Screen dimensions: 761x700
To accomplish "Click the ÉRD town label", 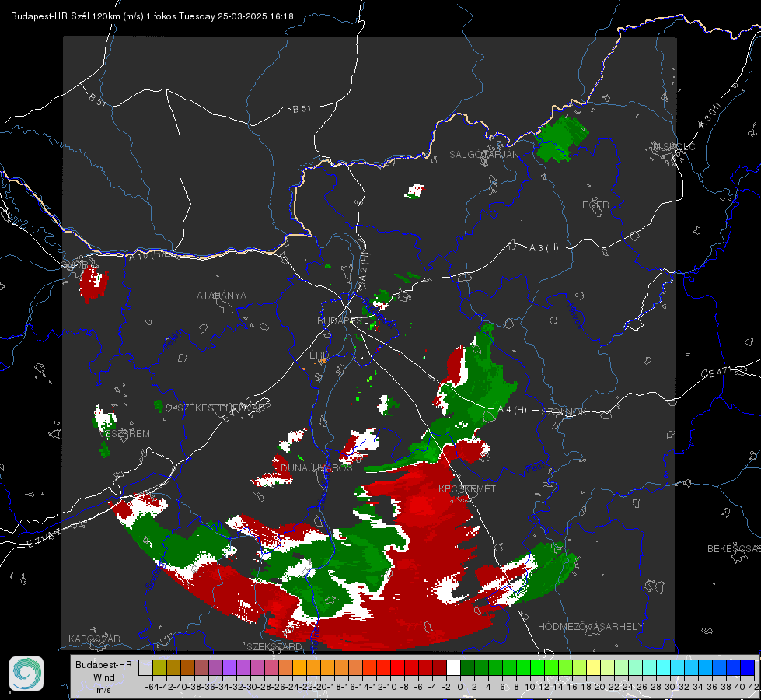I will [x=319, y=355].
